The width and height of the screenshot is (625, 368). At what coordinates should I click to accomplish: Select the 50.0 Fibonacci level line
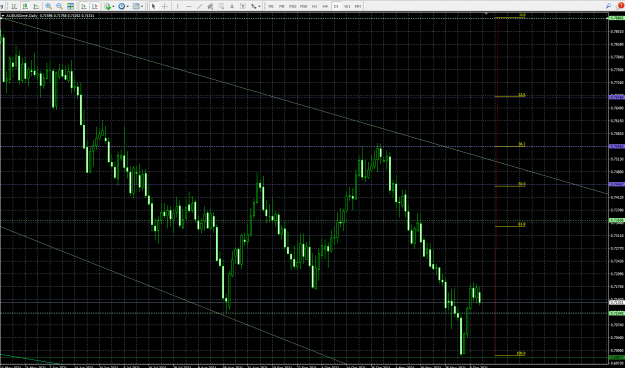[x=510, y=186]
